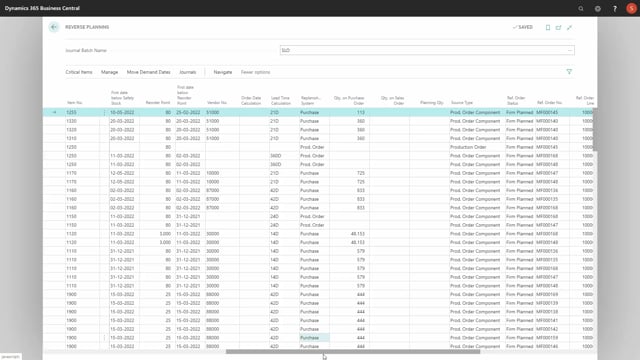Open the Lead Time Calculation column header
The height and width of the screenshot is (360, 640).
point(281,100)
